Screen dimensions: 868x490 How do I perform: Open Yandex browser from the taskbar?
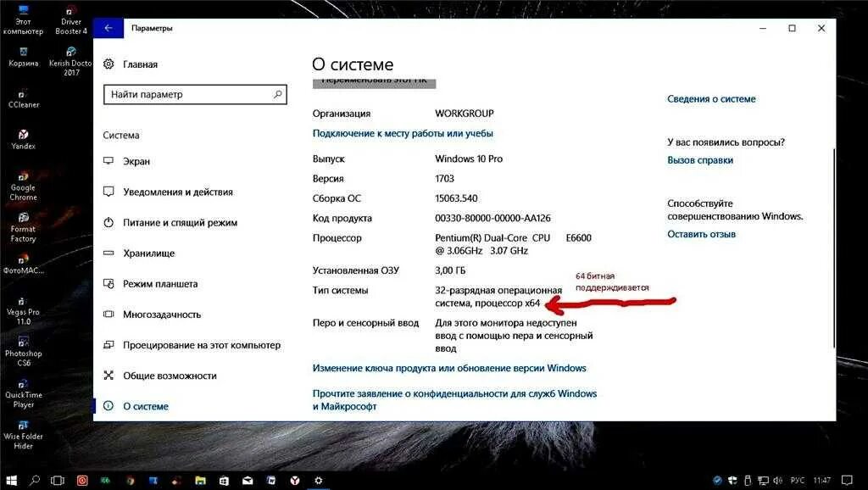(x=295, y=481)
